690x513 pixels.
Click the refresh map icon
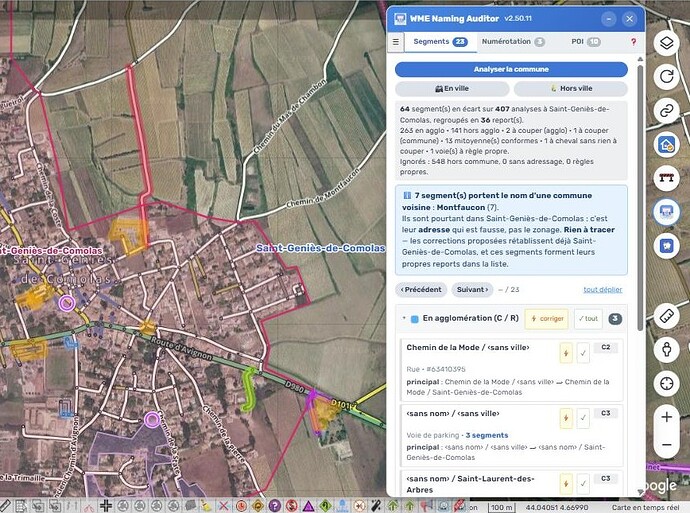tap(666, 77)
